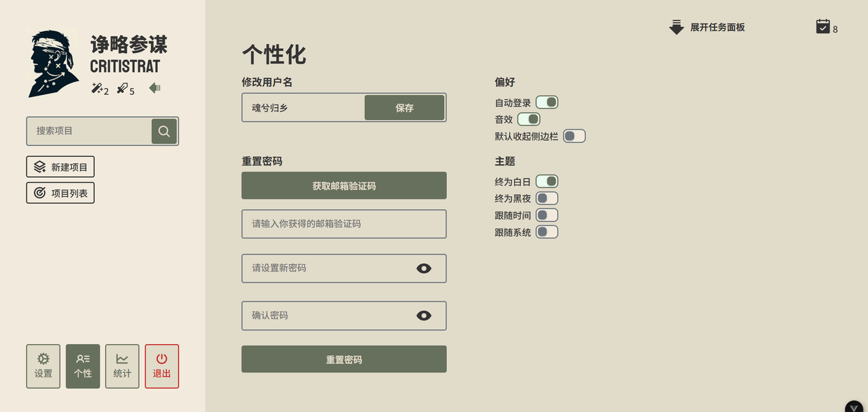
Task: Show the confirm password via eye icon
Action: point(425,316)
